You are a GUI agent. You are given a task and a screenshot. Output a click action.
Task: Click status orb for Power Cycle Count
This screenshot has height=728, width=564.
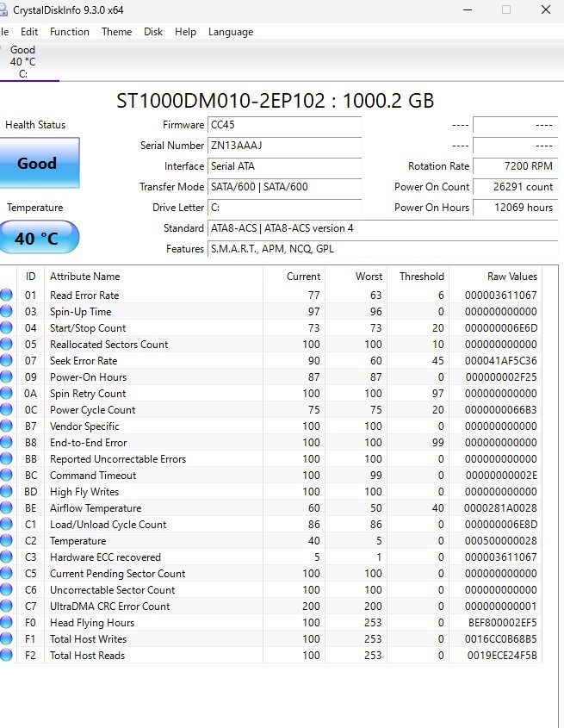pos(6,410)
